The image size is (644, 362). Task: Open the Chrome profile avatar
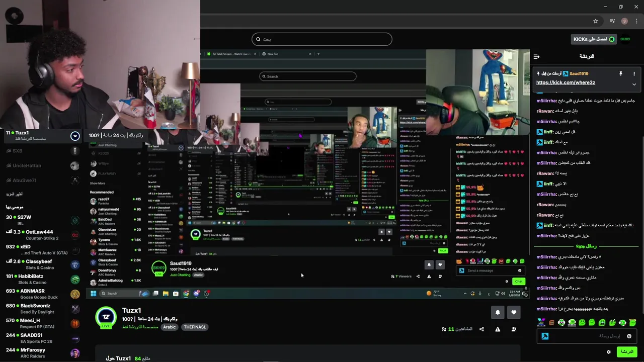tap(624, 21)
